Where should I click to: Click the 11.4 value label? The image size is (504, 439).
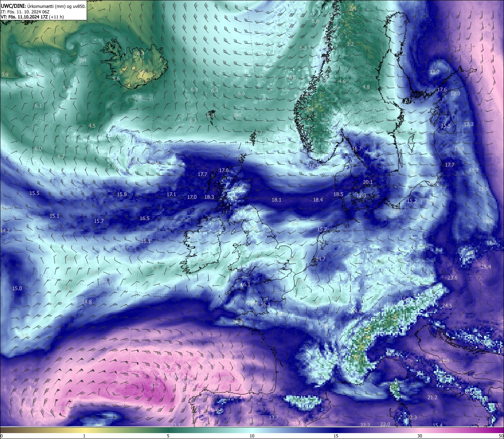tap(459, 148)
